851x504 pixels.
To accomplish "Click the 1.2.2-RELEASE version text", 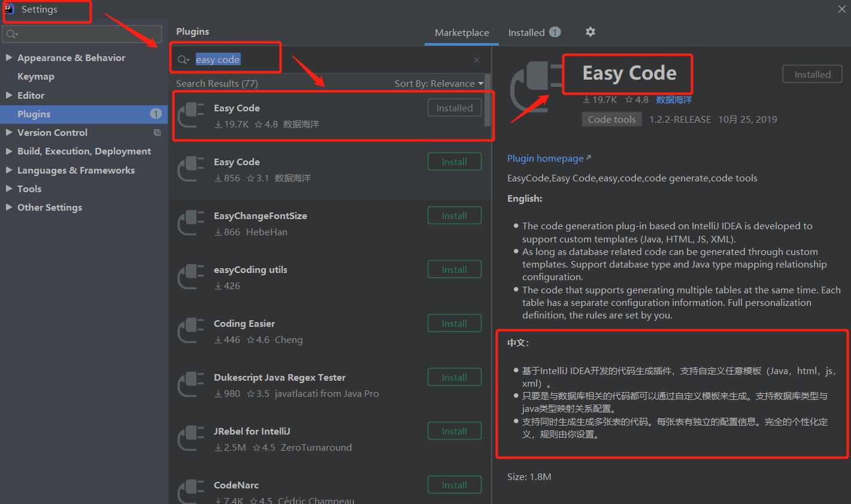I will pos(680,119).
